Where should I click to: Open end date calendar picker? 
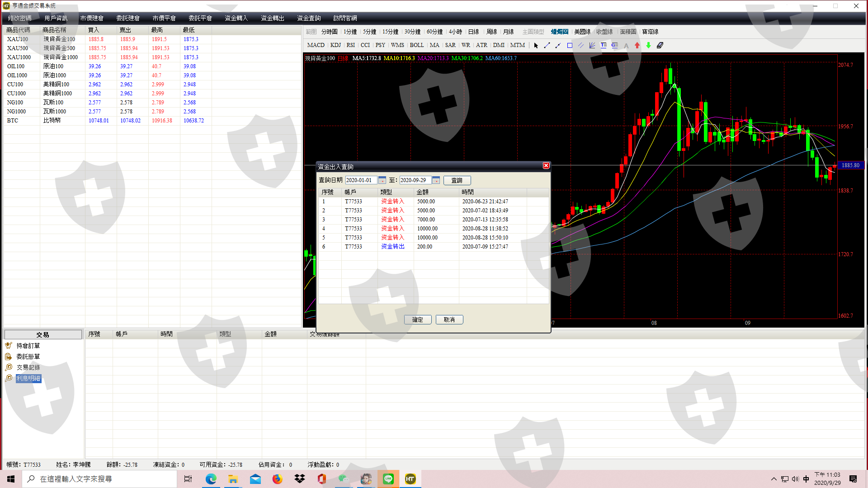point(436,180)
